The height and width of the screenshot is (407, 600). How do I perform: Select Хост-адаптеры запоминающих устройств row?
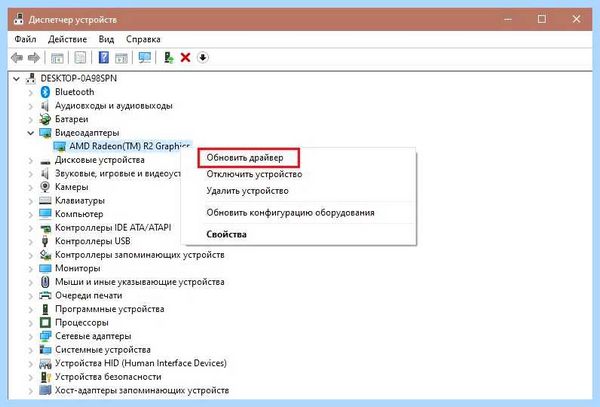[142, 390]
